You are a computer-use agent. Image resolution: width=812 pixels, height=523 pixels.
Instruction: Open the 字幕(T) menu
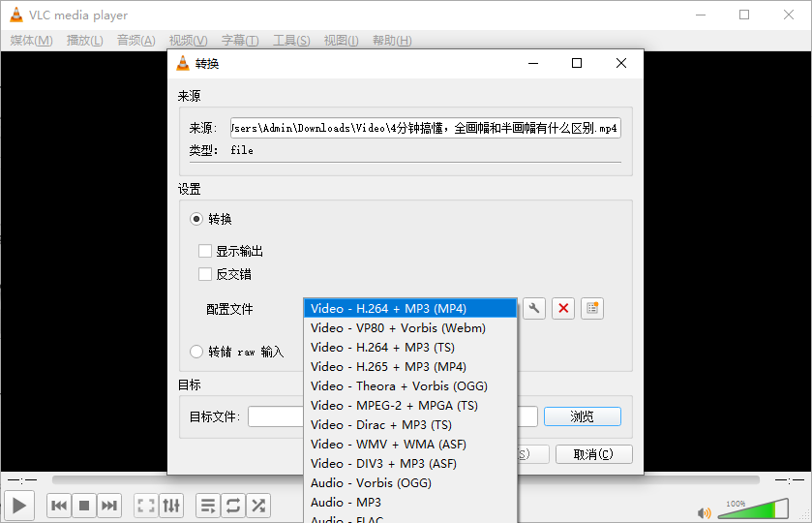240,41
